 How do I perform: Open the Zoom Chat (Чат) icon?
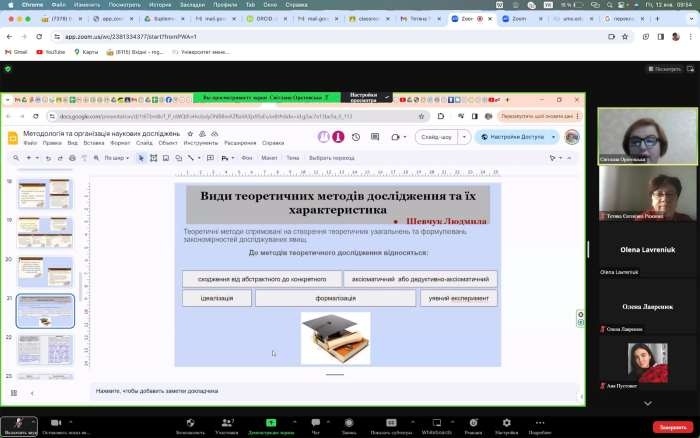click(x=316, y=423)
